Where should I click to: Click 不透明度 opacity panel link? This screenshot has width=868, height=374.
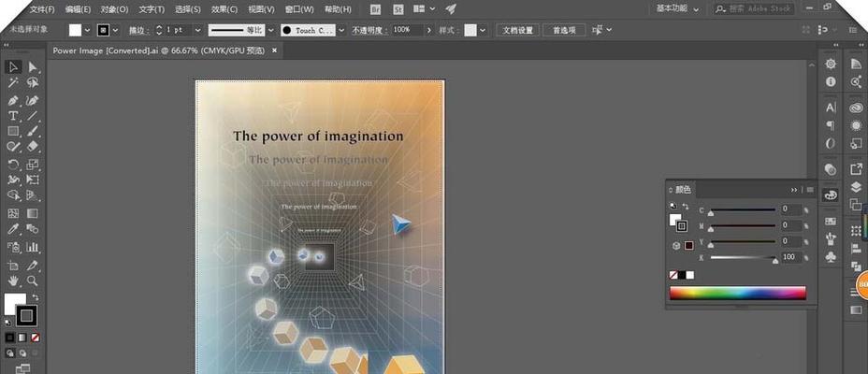click(369, 30)
